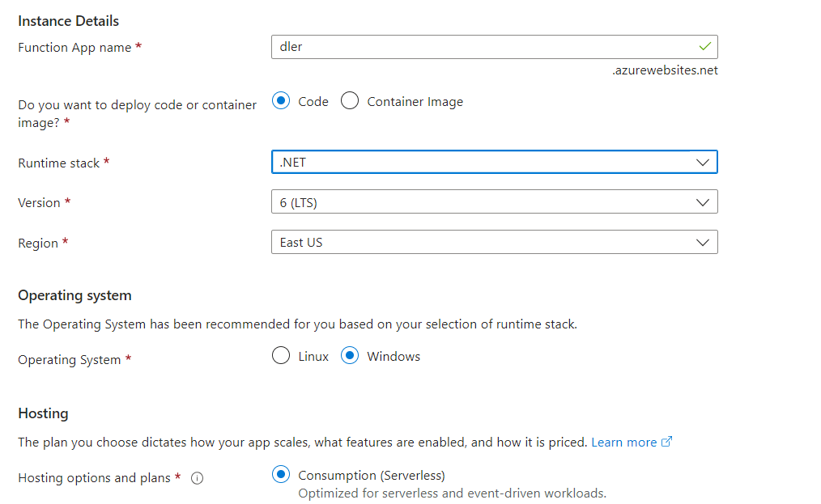Screen dimensions: 821x504
Task: Open the Learn more hosting link
Action: 623,443
